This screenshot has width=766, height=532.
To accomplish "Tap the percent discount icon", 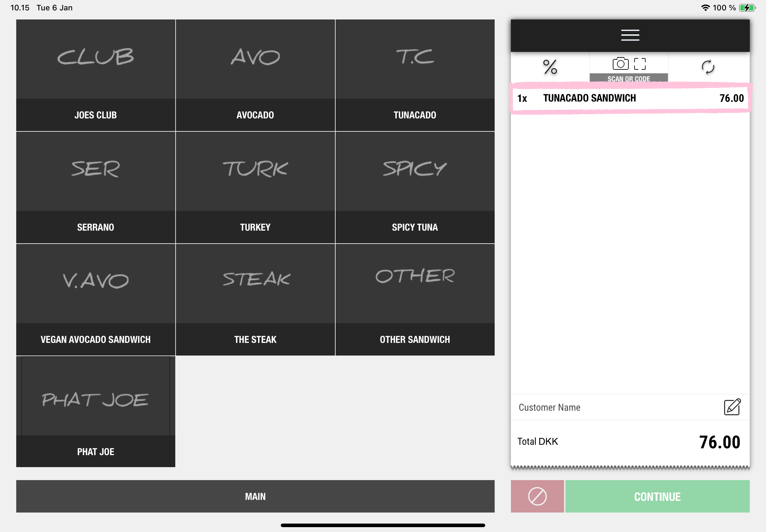I will tap(550, 67).
